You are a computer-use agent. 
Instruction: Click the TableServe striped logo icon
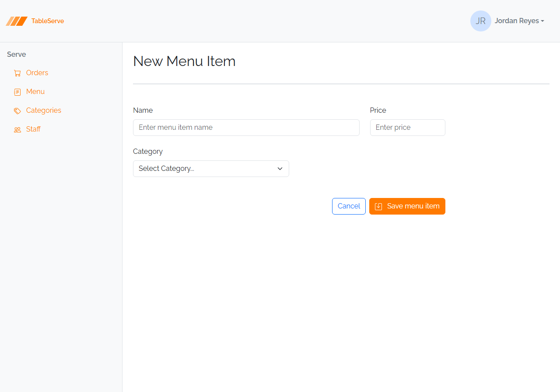[x=17, y=21]
